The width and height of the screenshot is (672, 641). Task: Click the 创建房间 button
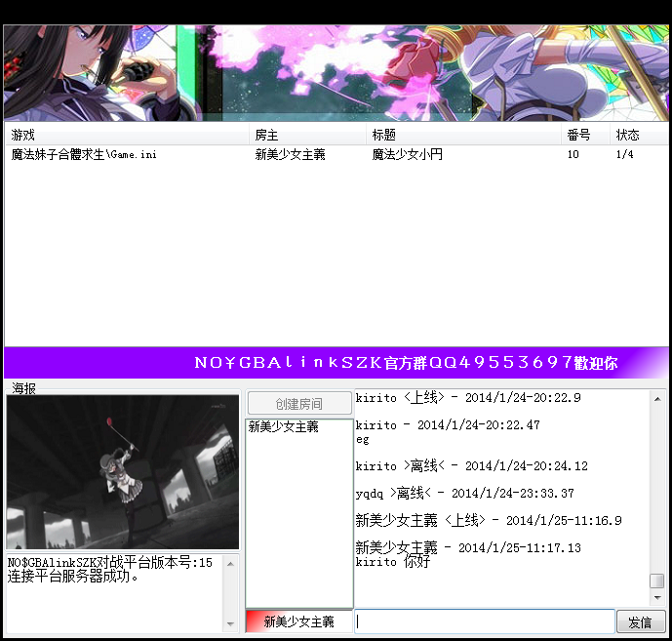pos(299,403)
